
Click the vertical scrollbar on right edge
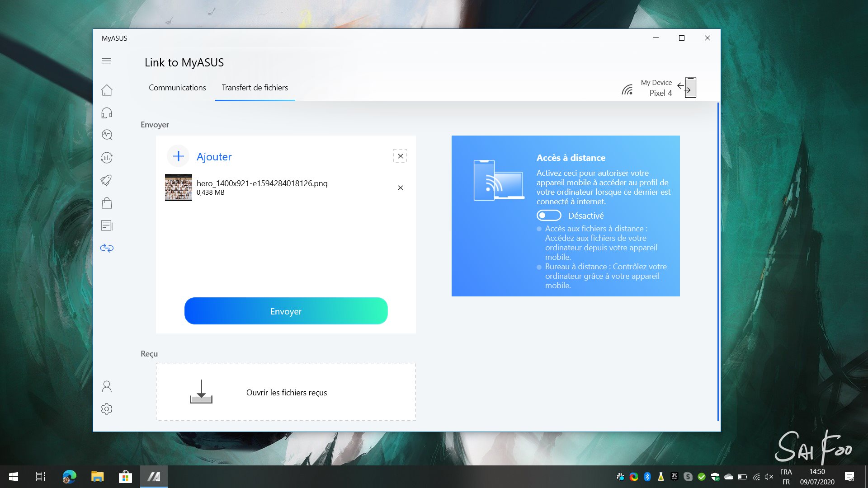[x=718, y=262]
